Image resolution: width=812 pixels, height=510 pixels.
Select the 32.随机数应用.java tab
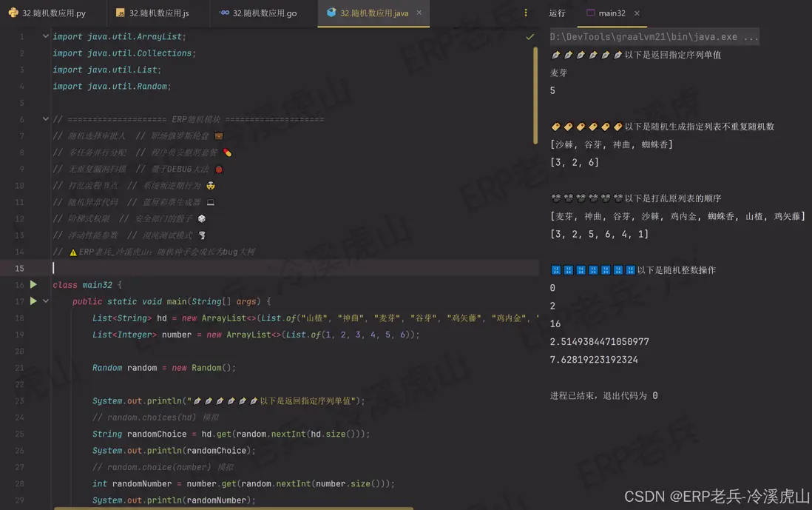click(x=374, y=13)
